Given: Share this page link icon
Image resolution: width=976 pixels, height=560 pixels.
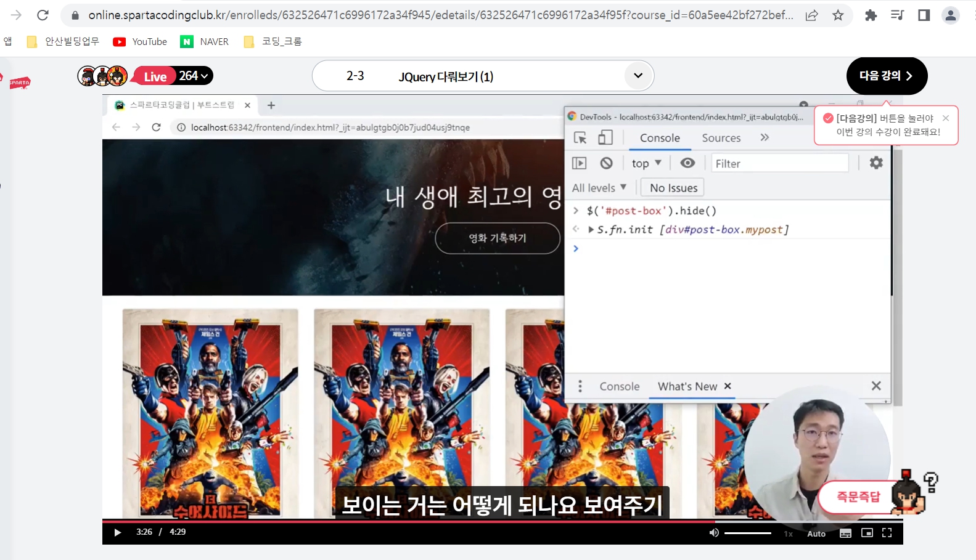Looking at the screenshot, I should [x=812, y=15].
